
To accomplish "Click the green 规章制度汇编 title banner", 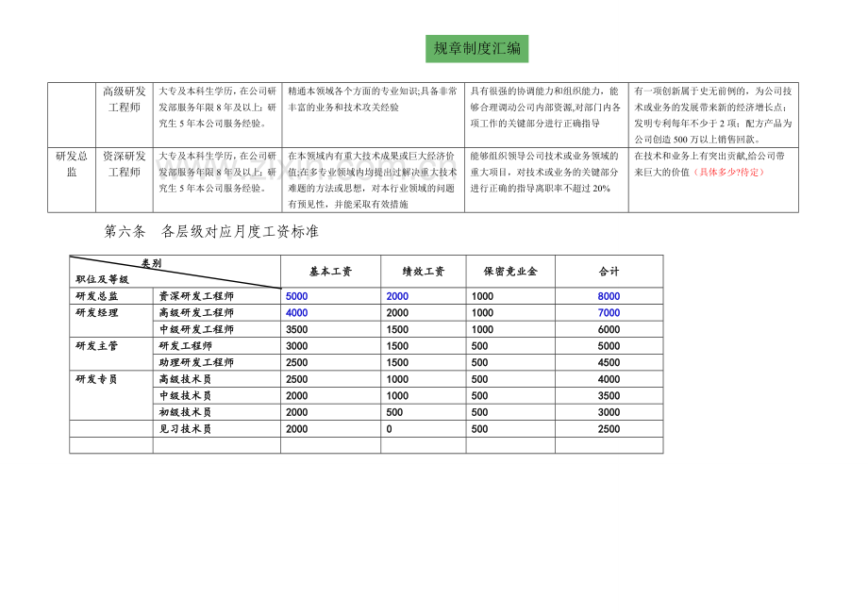I will [476, 49].
